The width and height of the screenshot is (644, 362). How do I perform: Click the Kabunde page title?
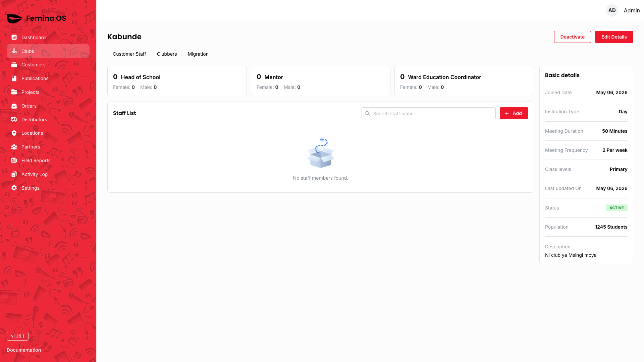[x=124, y=37]
